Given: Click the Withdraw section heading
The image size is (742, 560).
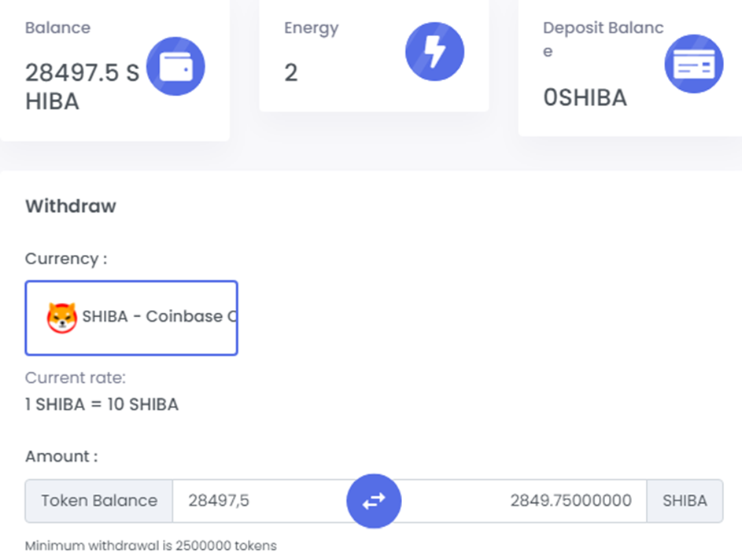Looking at the screenshot, I should (x=71, y=206).
